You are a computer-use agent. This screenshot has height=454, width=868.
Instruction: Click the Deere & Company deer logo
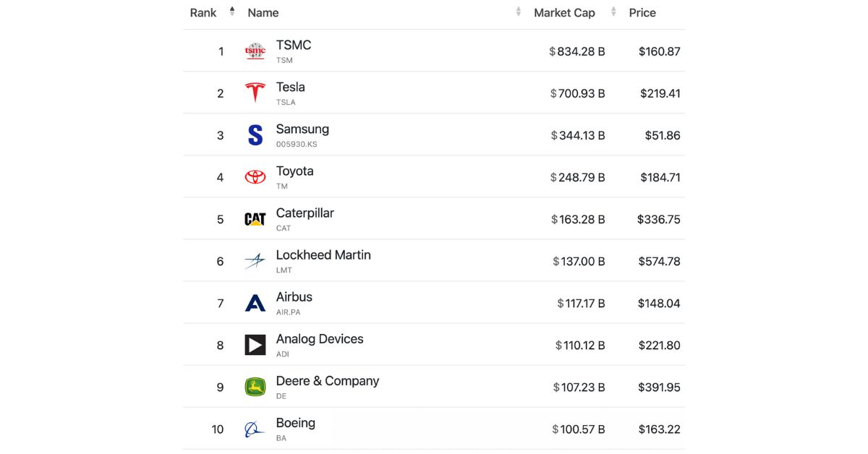[255, 387]
